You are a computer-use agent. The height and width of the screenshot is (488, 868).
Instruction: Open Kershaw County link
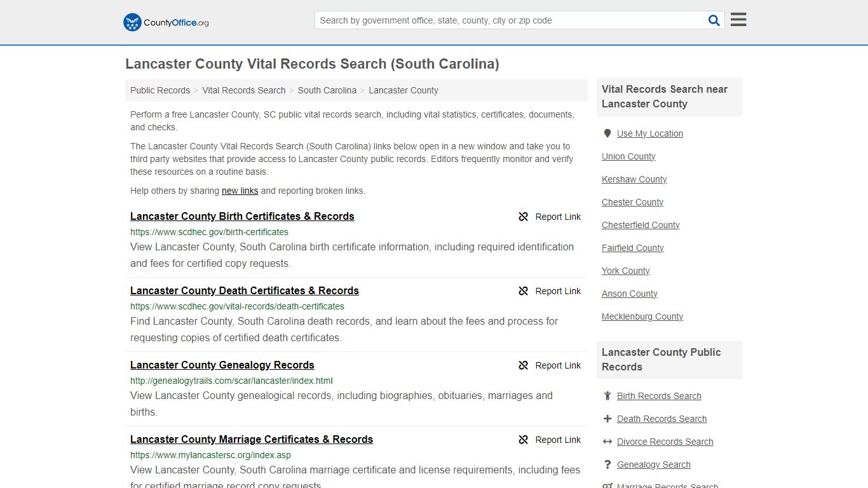pos(634,179)
